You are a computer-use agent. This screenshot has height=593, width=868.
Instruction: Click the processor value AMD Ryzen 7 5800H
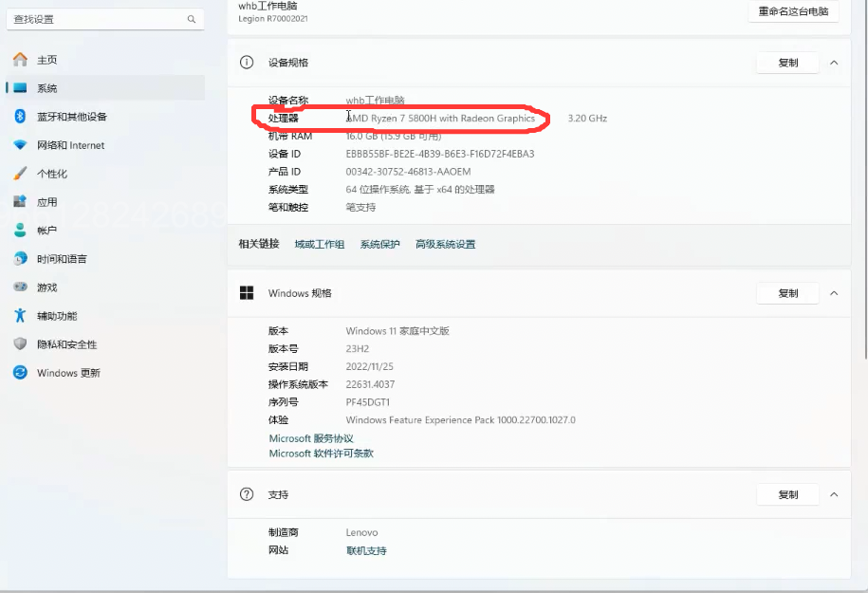(441, 118)
